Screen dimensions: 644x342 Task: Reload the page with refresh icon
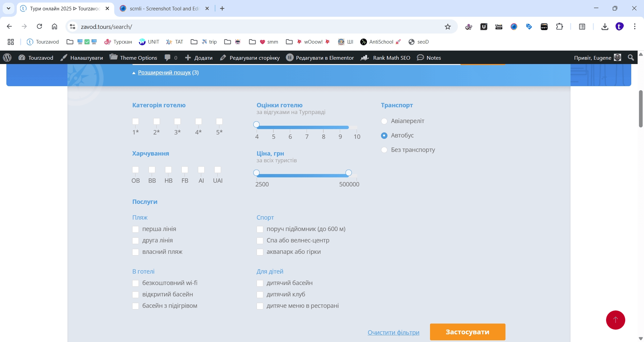coord(40,26)
